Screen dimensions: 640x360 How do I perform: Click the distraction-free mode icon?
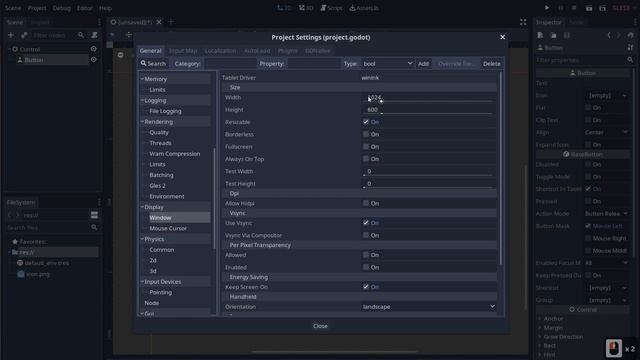523,22
